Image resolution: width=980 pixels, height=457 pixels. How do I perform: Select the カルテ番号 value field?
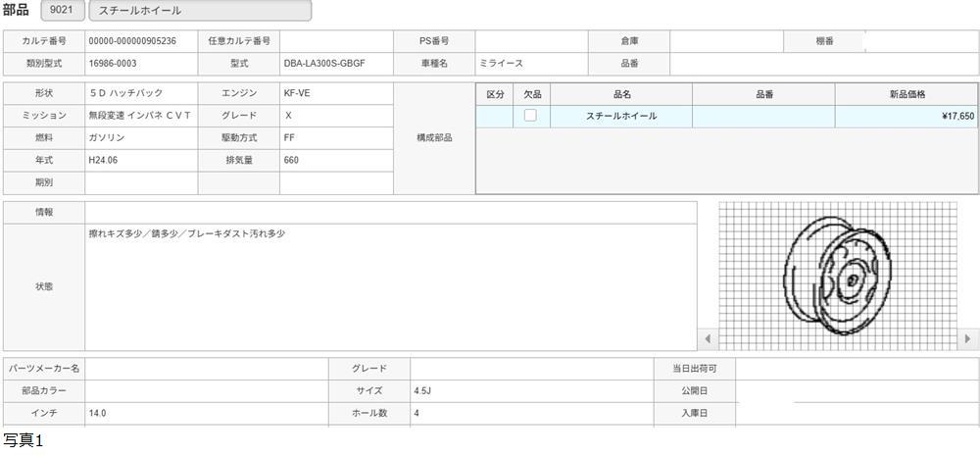pos(141,41)
